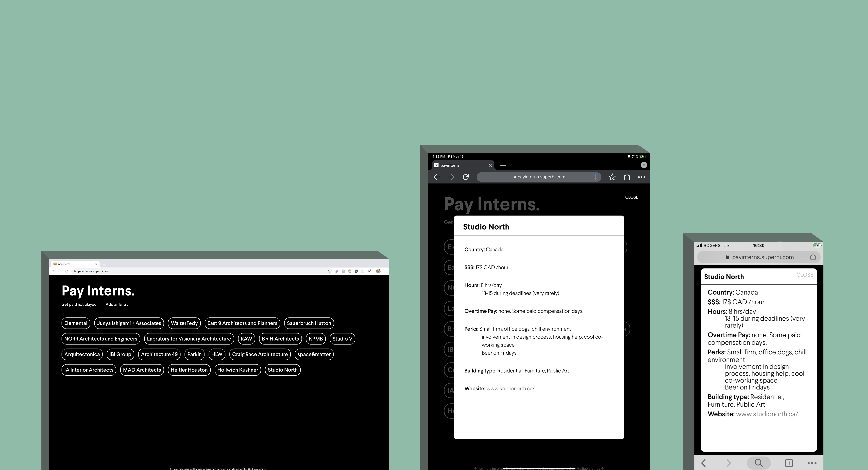Click CLOSE on the tablet overlay
868x470 pixels.
(x=631, y=197)
